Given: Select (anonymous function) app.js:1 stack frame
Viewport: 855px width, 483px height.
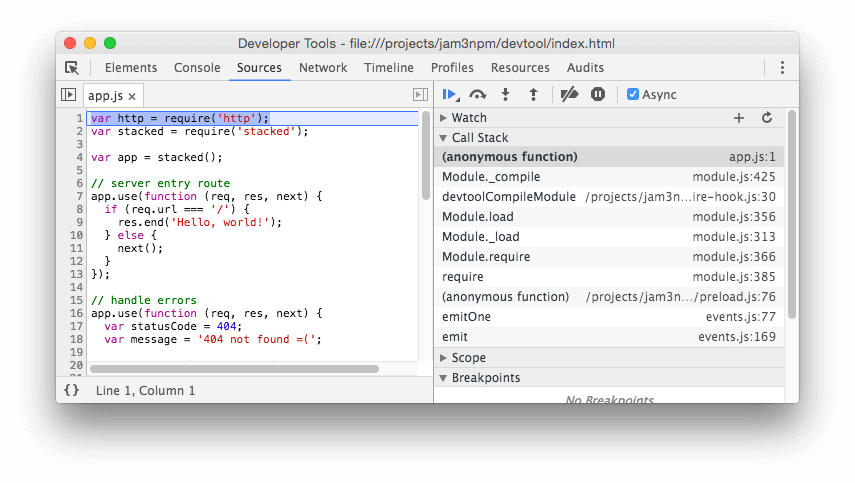Looking at the screenshot, I should (609, 157).
